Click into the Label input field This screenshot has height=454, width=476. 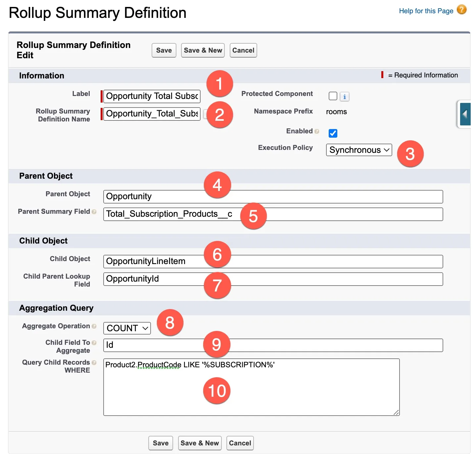pyautogui.click(x=152, y=96)
